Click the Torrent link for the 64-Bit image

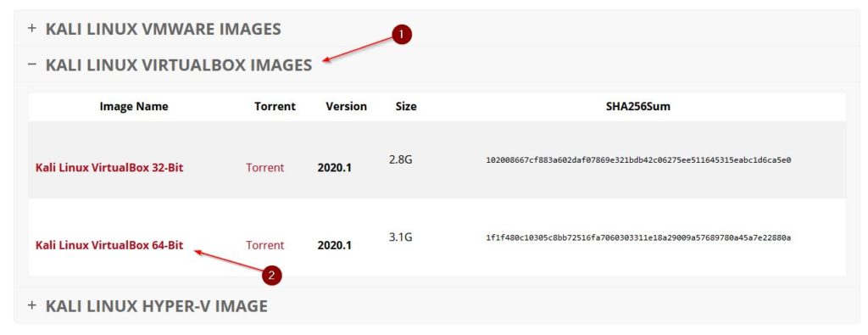tap(265, 245)
